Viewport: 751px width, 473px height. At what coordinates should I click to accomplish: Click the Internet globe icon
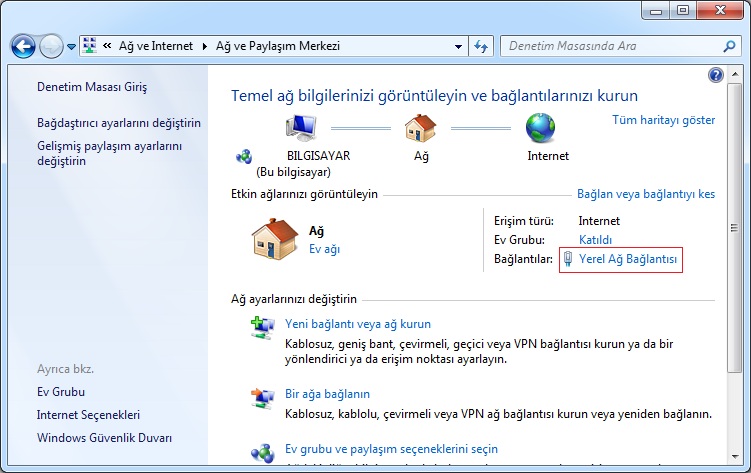[541, 128]
